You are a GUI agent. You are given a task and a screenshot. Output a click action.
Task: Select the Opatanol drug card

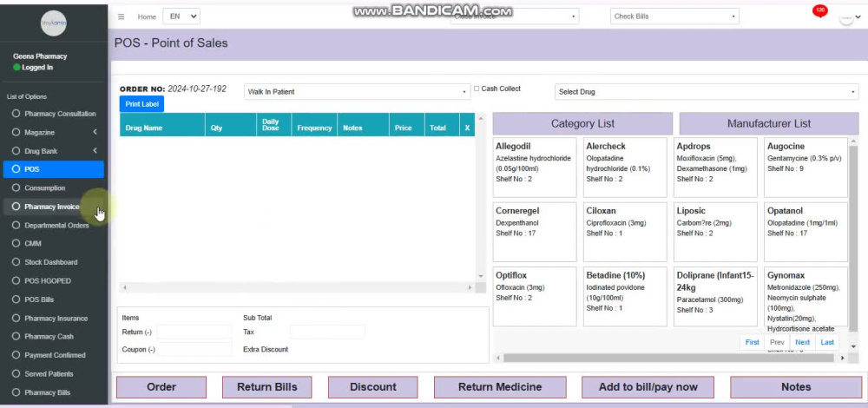pos(806,232)
